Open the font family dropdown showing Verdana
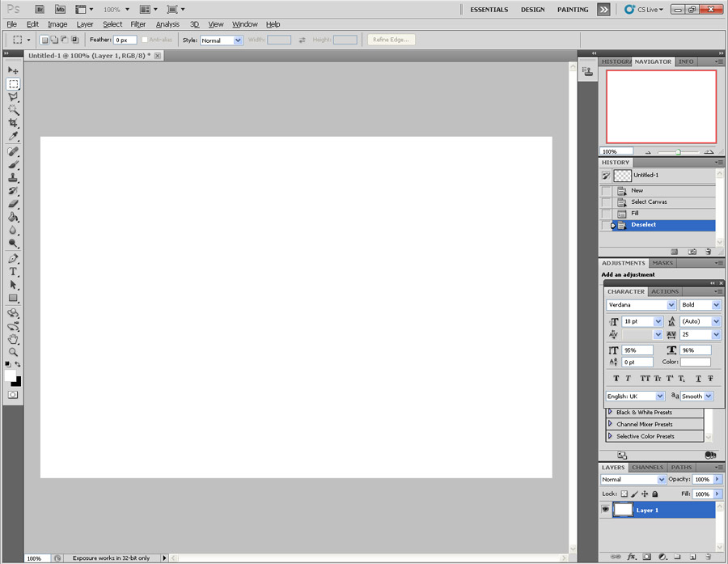 click(671, 305)
